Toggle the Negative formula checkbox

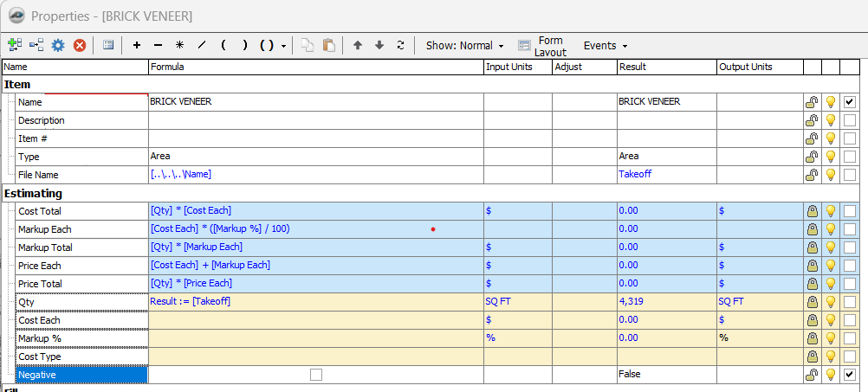[x=315, y=375]
